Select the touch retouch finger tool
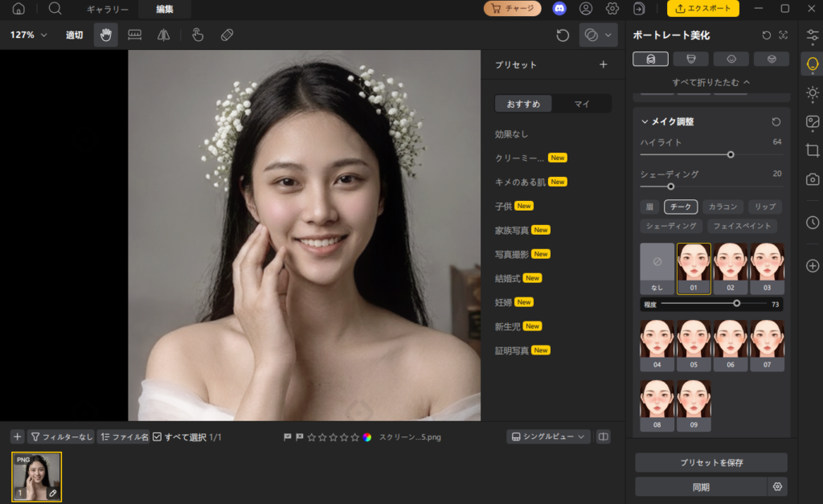 click(x=198, y=35)
